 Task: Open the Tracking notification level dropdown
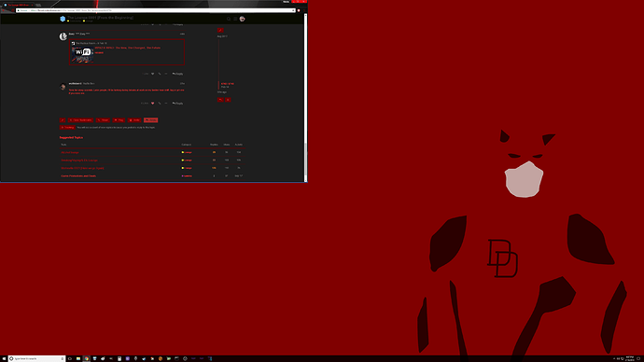(x=67, y=128)
